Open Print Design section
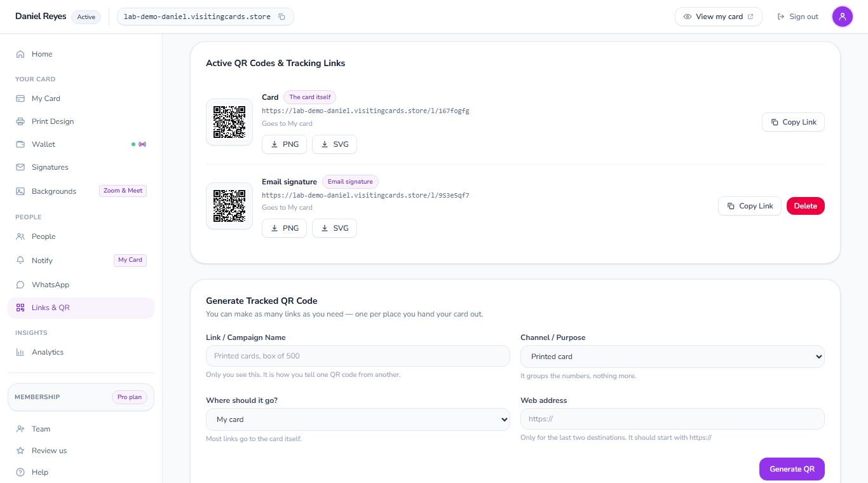Image resolution: width=868 pixels, height=483 pixels. (81, 121)
